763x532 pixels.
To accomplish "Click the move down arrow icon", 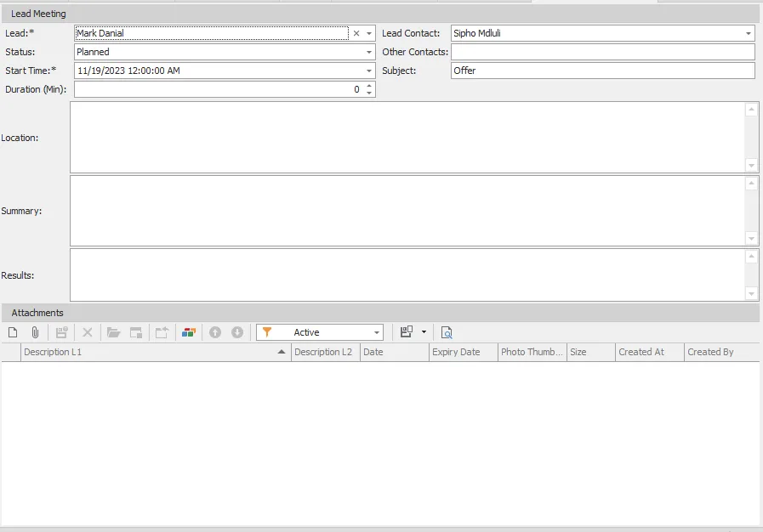I will tap(237, 332).
